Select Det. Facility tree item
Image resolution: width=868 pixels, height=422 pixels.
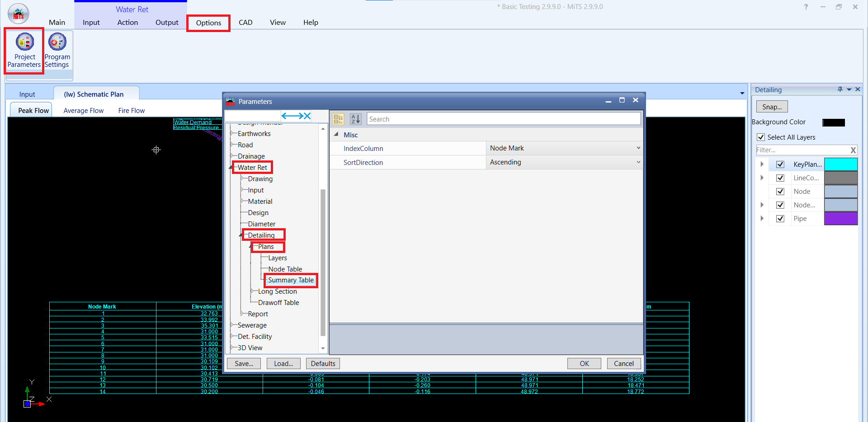[x=255, y=336]
